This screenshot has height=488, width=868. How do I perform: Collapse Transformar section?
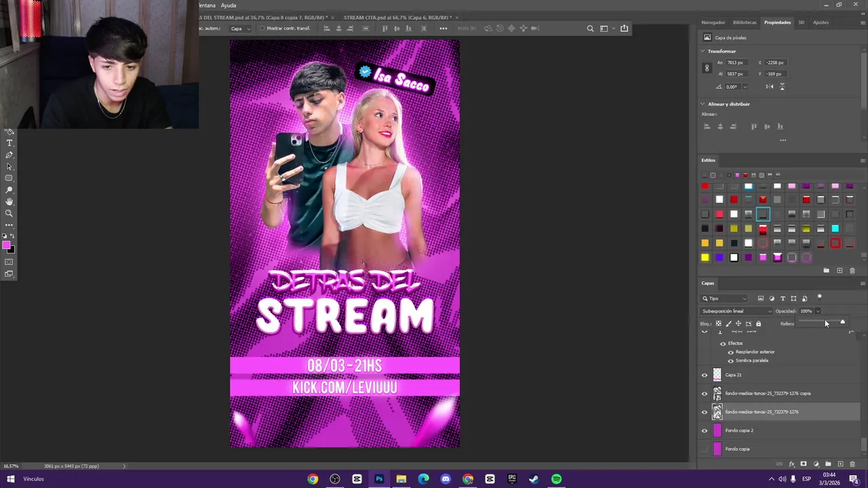703,51
